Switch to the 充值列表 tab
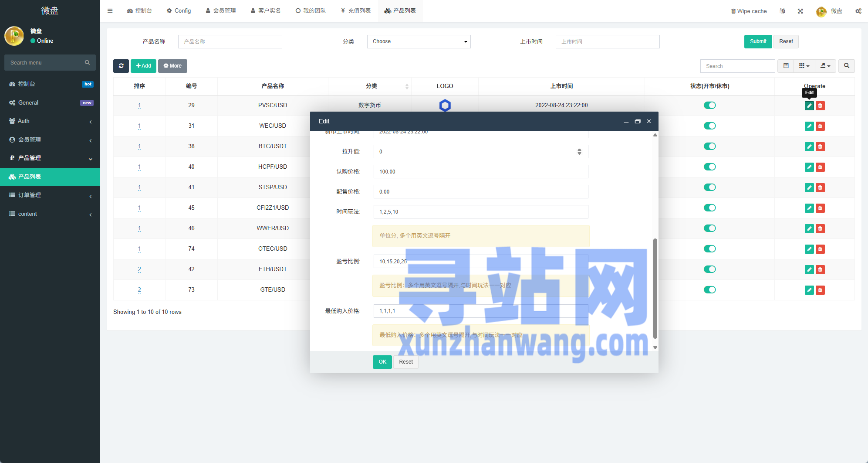The image size is (868, 463). 356,11
